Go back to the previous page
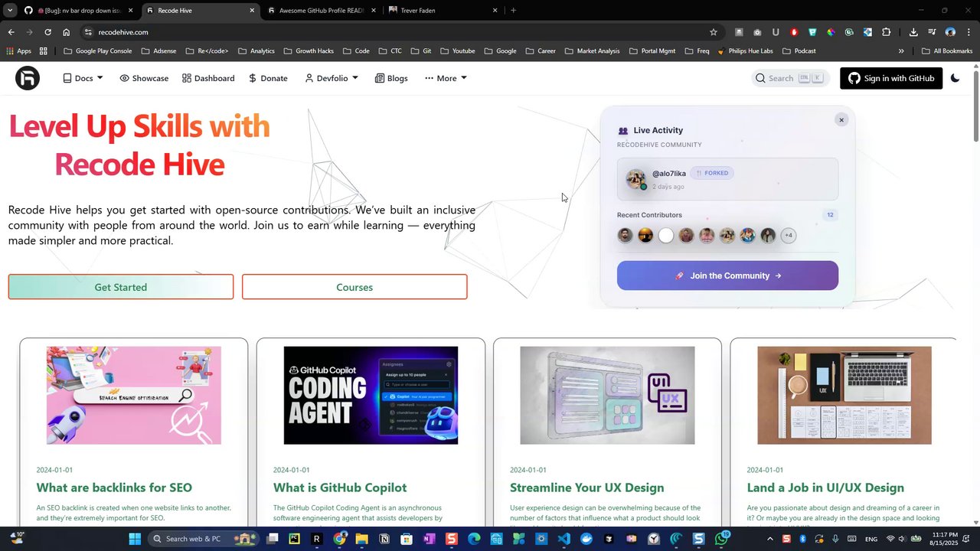The width and height of the screenshot is (980, 551). click(x=11, y=32)
